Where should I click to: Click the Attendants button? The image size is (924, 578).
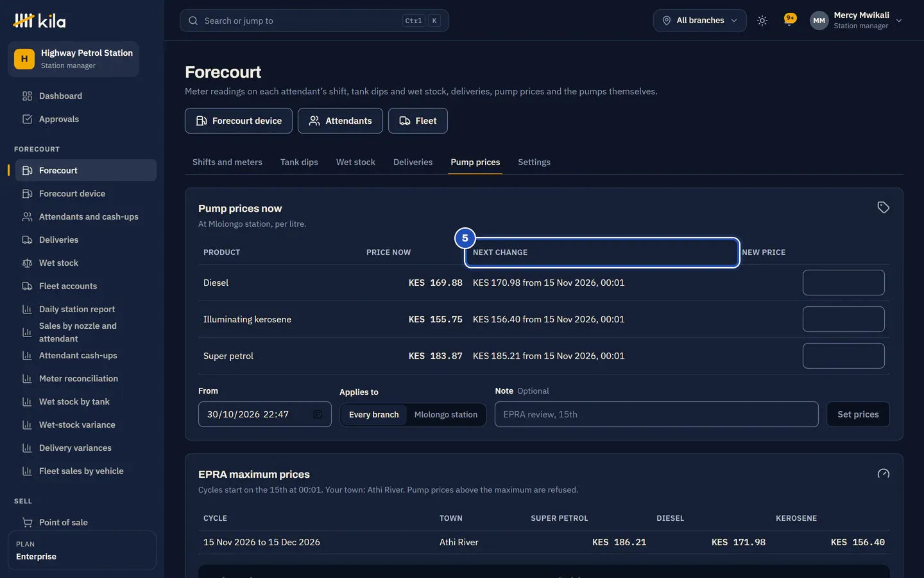coord(340,121)
